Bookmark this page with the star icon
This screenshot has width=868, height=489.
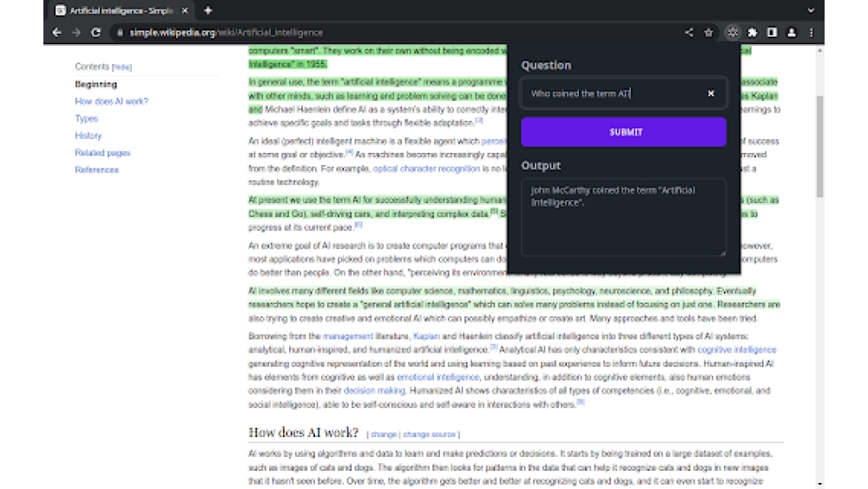coord(708,33)
